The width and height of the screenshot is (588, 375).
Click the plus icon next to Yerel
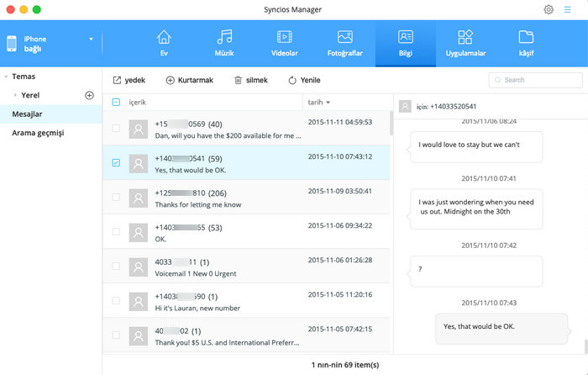[89, 95]
